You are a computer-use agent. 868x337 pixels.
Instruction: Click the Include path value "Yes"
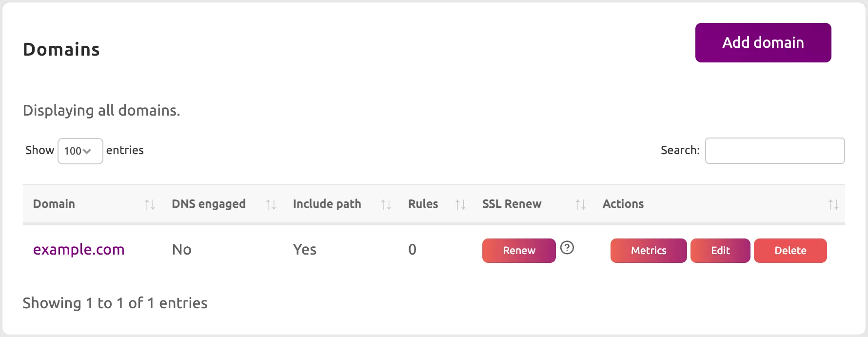[304, 250]
